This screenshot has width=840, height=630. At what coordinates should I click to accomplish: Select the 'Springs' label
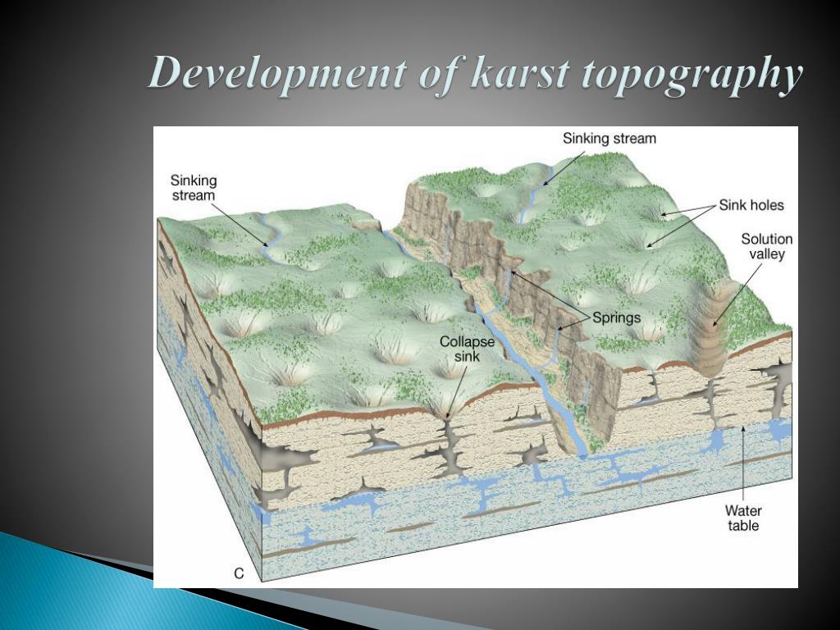tap(616, 317)
